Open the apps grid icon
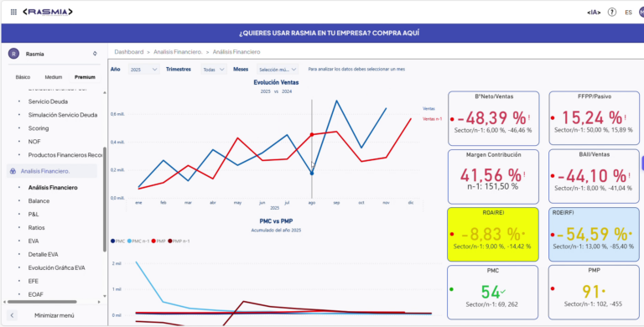The width and height of the screenshot is (644, 327). point(13,13)
